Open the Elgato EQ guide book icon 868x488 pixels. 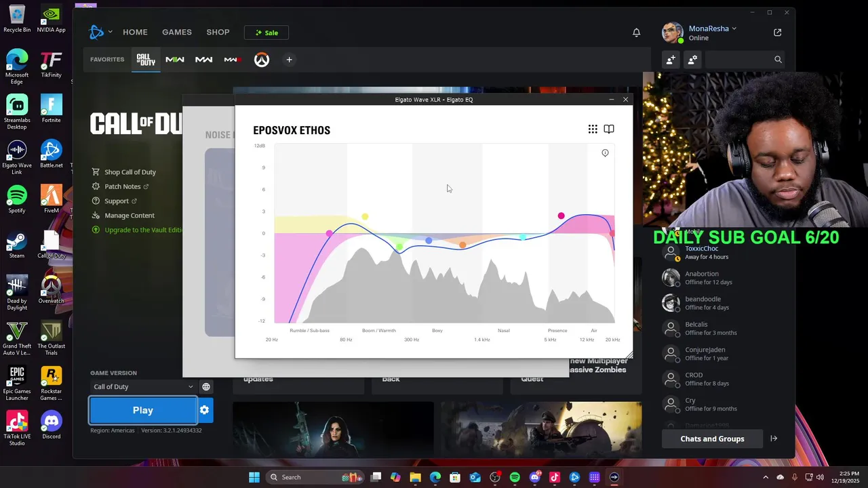pos(609,129)
